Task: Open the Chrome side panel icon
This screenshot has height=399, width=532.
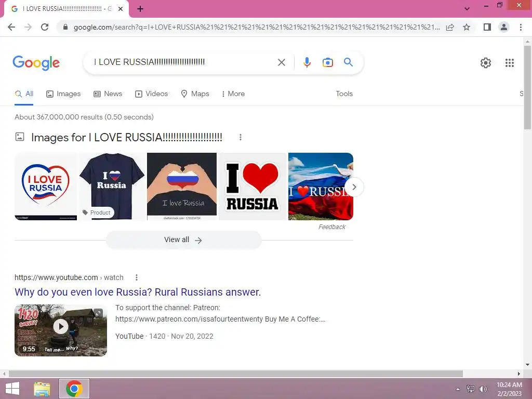Action: pyautogui.click(x=487, y=27)
